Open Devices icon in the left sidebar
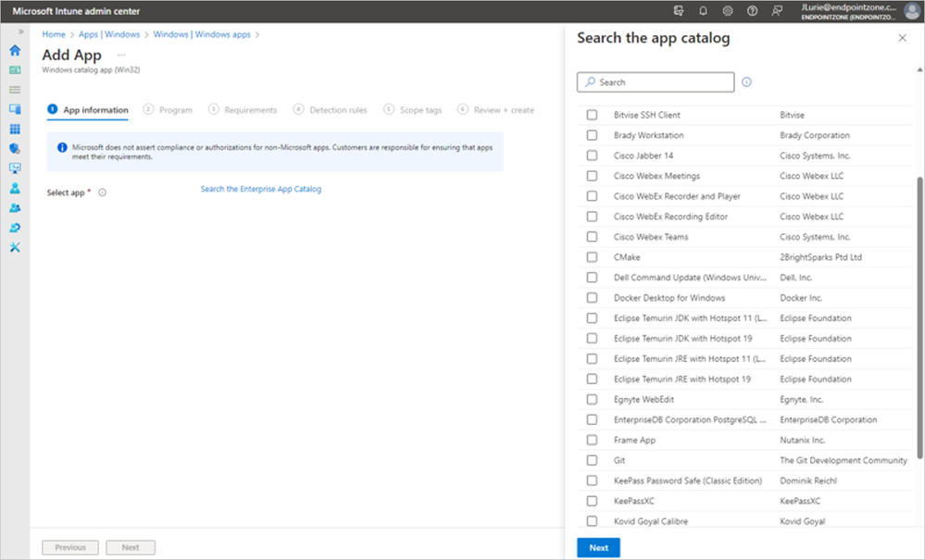Screen dimensions: 925x560 [15, 109]
